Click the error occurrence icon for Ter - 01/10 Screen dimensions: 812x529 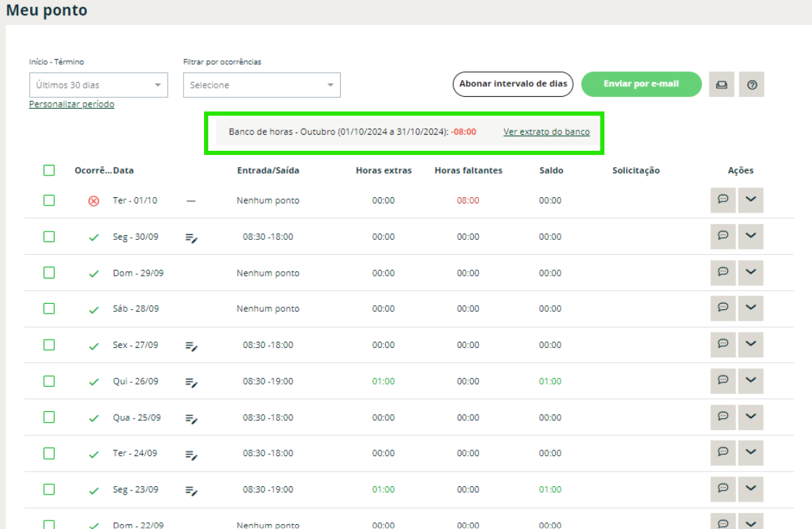93,201
